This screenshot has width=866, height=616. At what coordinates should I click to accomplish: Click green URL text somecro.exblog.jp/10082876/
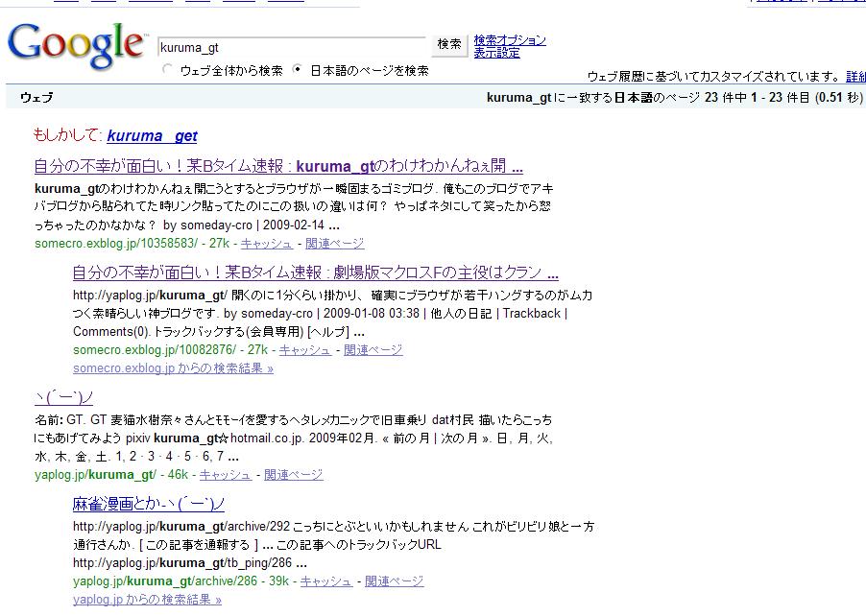(155, 350)
